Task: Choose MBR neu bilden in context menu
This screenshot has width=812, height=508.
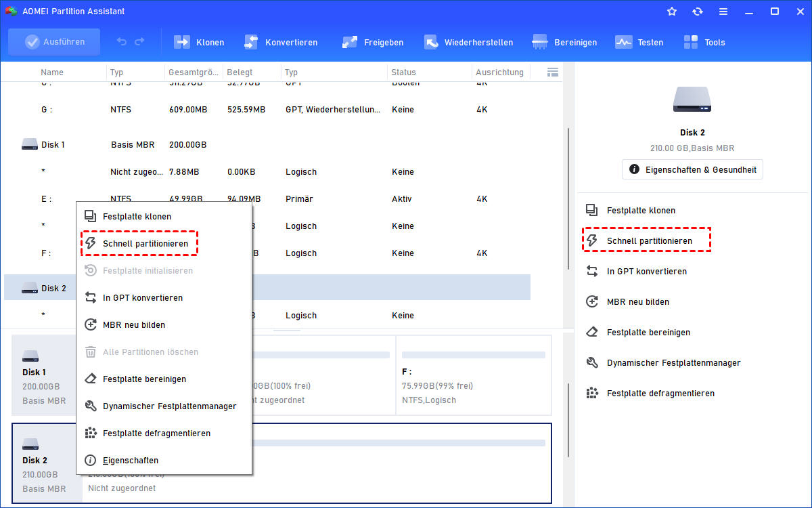Action: (x=164, y=324)
